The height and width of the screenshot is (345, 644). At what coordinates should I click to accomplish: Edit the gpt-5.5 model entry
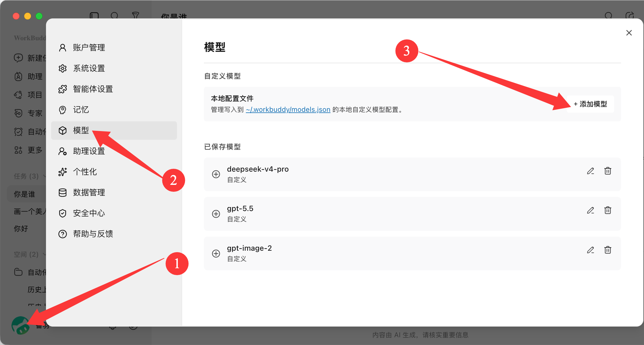pos(590,210)
